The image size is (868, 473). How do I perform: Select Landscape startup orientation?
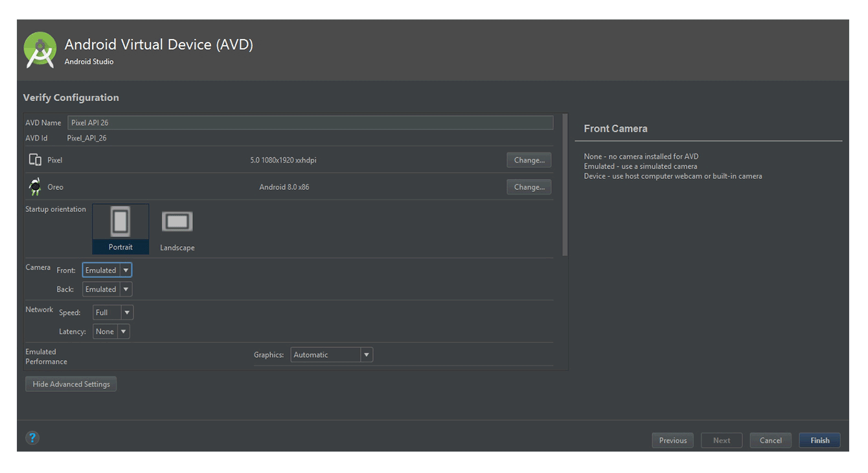point(177,230)
